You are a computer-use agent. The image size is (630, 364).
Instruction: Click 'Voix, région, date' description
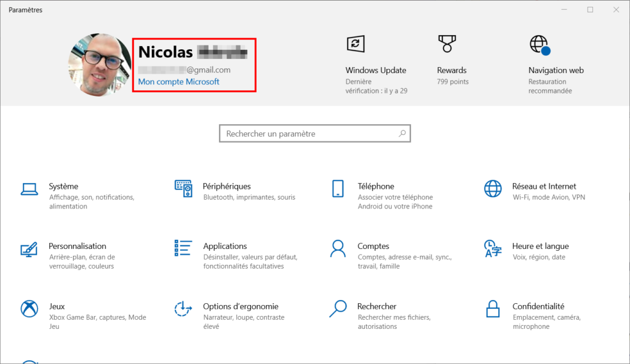tap(539, 257)
